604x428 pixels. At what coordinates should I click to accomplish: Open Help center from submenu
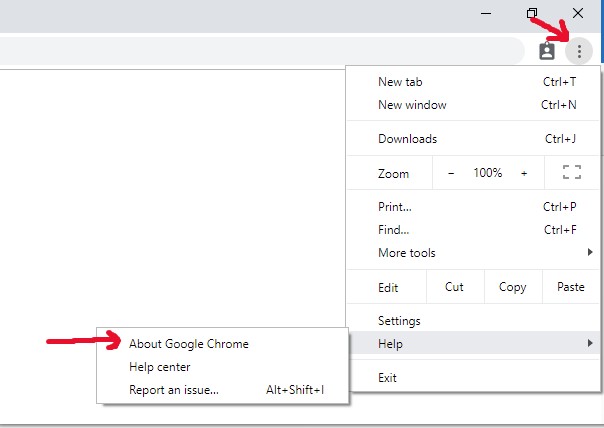point(160,367)
